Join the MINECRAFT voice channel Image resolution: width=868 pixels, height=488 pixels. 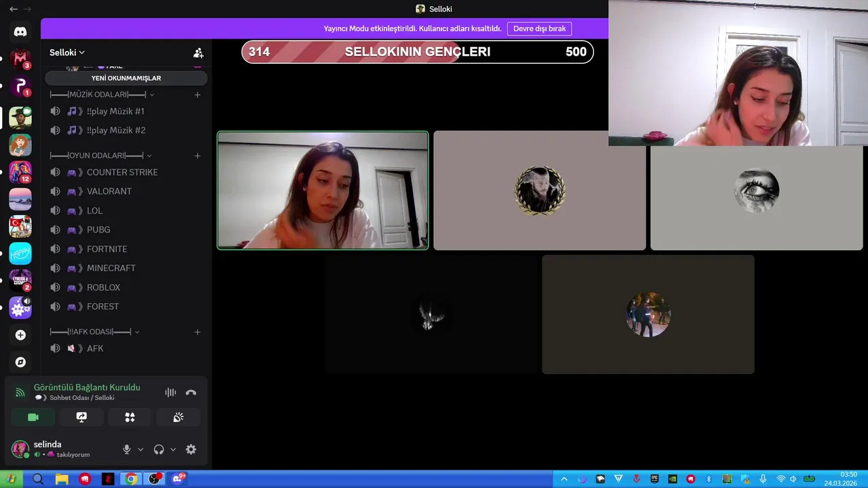click(126, 268)
